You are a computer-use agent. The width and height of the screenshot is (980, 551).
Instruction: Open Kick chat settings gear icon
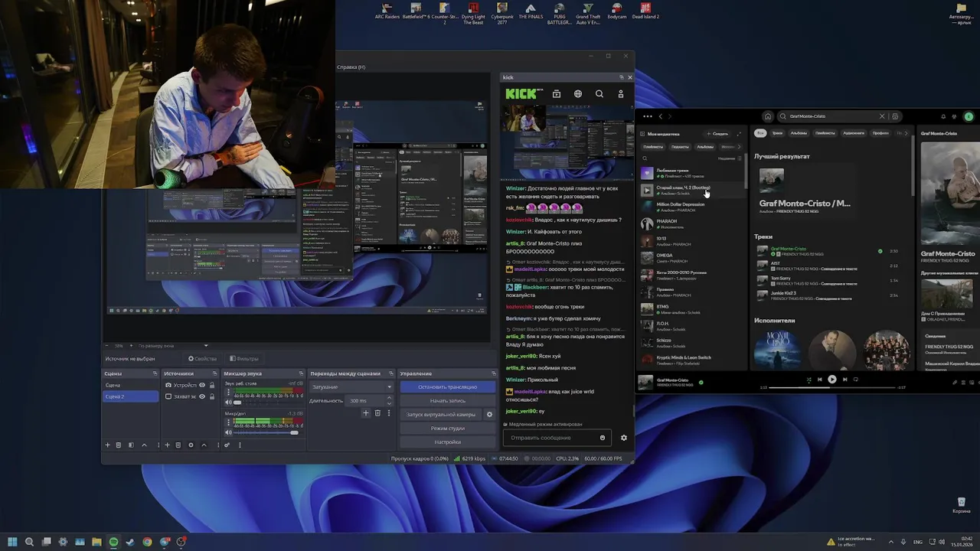[x=623, y=438]
